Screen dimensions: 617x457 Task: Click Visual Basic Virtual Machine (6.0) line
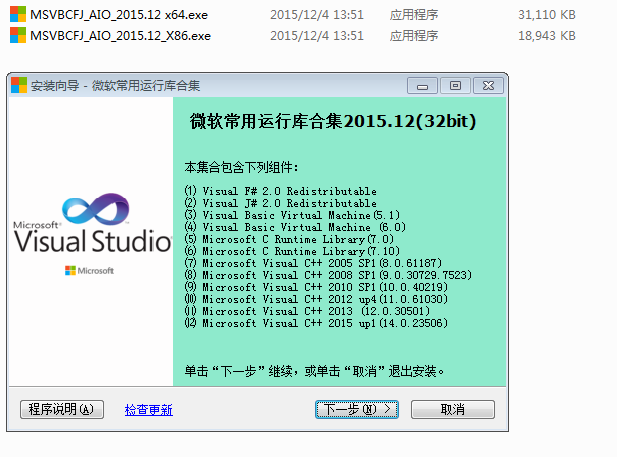pos(295,227)
